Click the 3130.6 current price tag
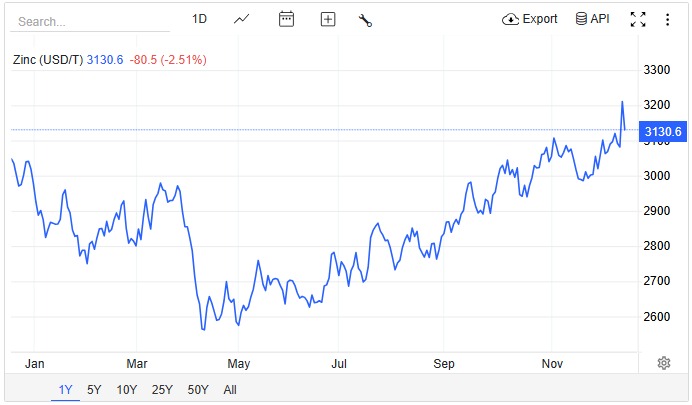The image size is (692, 405). point(663,131)
